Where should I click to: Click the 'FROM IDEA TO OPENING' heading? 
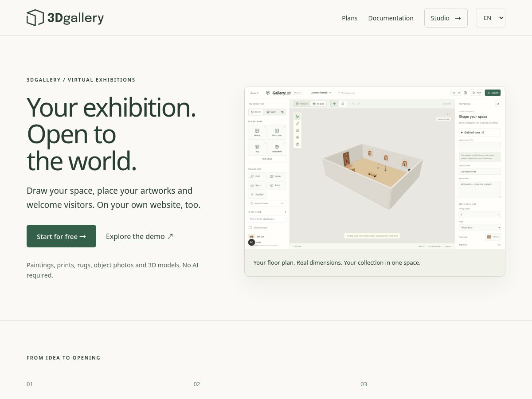coord(63,358)
